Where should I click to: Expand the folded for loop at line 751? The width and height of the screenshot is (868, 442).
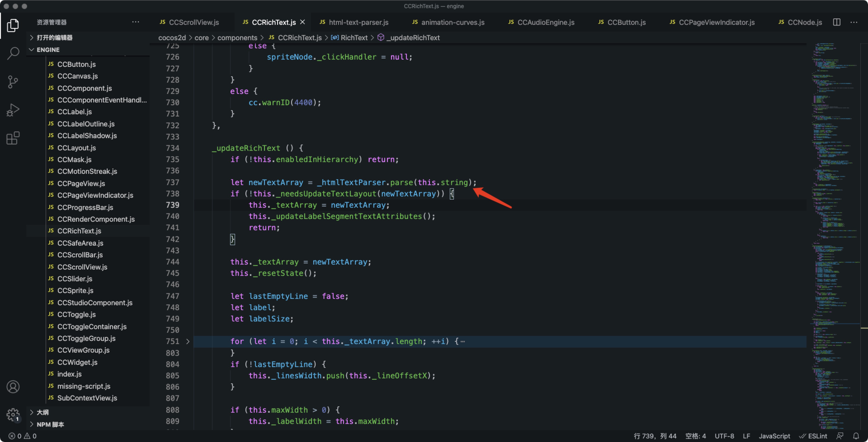click(x=188, y=341)
